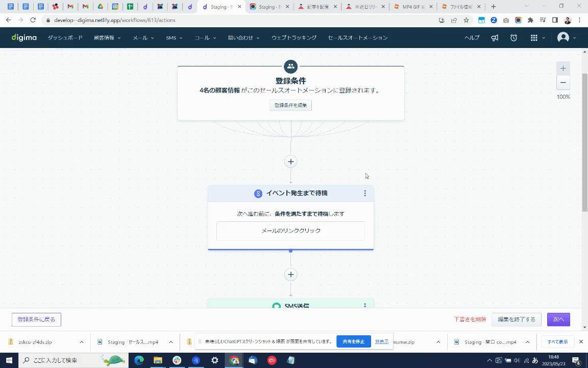Click the Windows search box
Viewport: 588px width, 368px height.
(73, 360)
